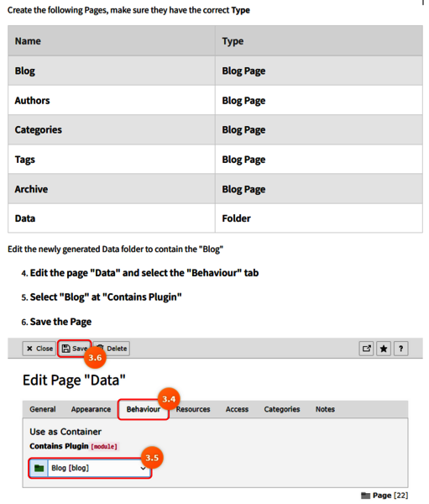Click the 3.5 orange step badge
429x504 pixels.
click(152, 457)
